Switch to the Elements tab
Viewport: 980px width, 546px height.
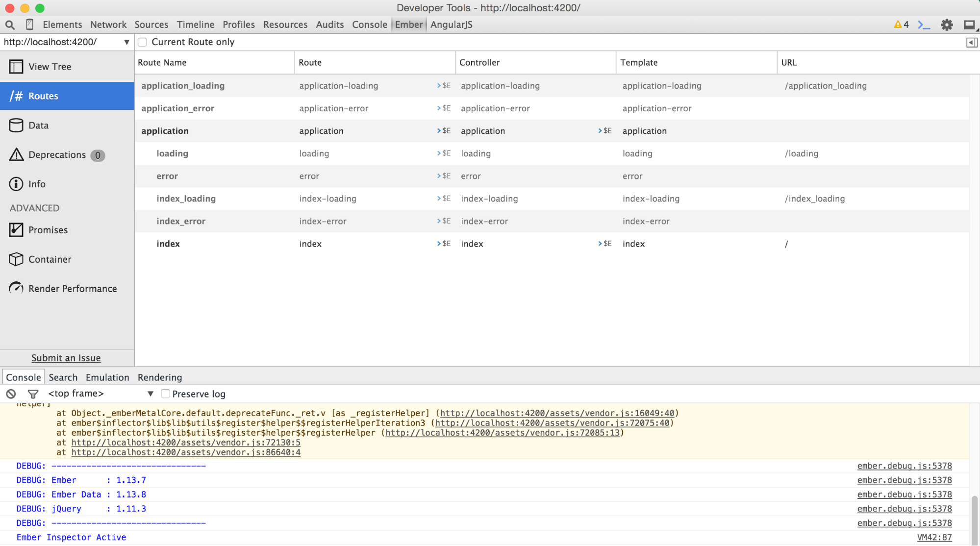(x=62, y=25)
